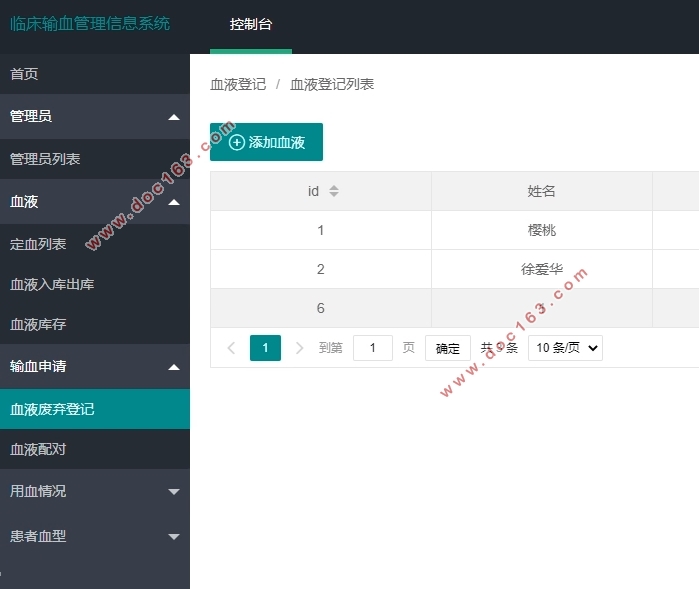This screenshot has width=699, height=589.
Task: Click the 血液登记 breadcrumb link
Action: [238, 84]
